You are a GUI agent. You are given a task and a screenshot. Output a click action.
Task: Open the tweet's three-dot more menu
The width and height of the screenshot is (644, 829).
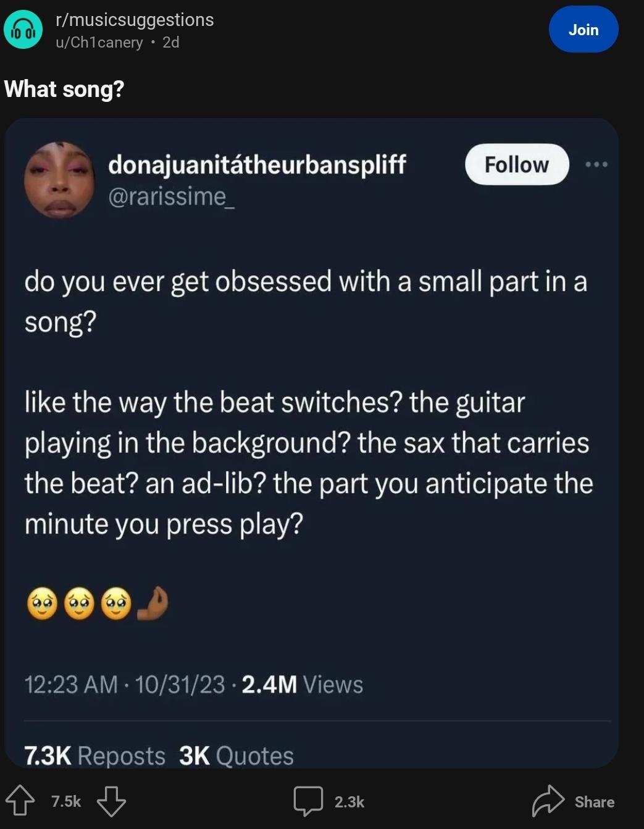click(596, 164)
